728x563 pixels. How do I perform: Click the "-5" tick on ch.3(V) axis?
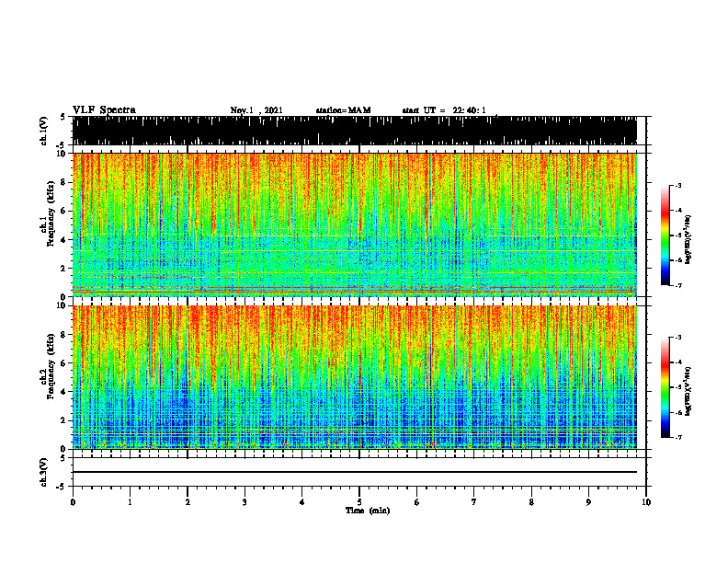pyautogui.click(x=62, y=487)
